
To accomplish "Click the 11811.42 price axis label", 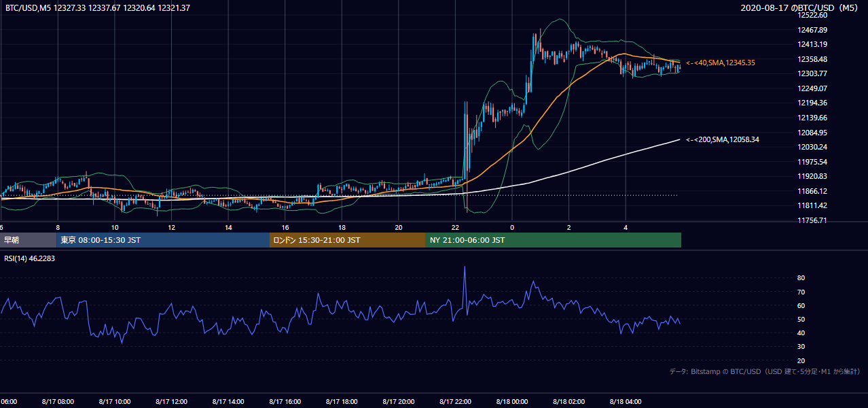I will [812, 205].
